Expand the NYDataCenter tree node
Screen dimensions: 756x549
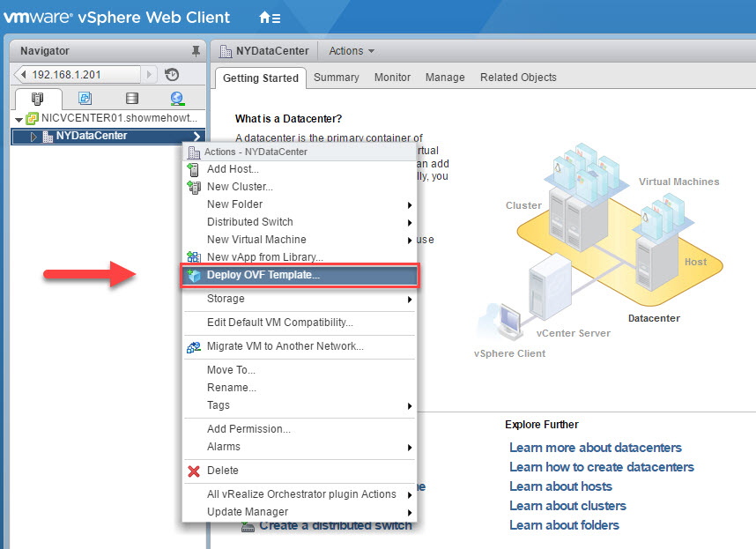tap(33, 137)
